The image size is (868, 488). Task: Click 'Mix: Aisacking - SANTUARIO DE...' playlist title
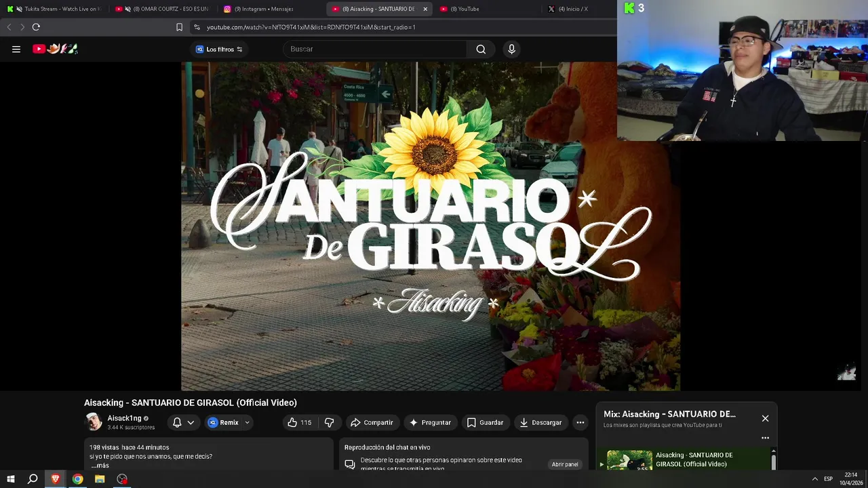click(x=669, y=414)
